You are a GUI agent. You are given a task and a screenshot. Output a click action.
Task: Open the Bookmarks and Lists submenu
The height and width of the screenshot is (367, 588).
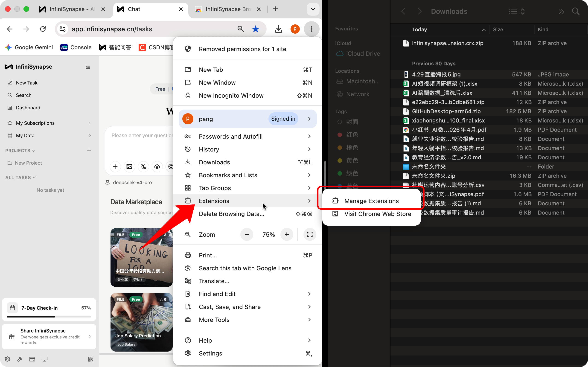pyautogui.click(x=247, y=175)
